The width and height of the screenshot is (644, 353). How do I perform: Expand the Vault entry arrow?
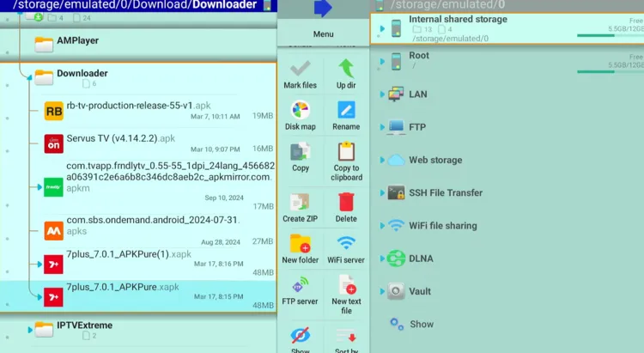tap(382, 291)
